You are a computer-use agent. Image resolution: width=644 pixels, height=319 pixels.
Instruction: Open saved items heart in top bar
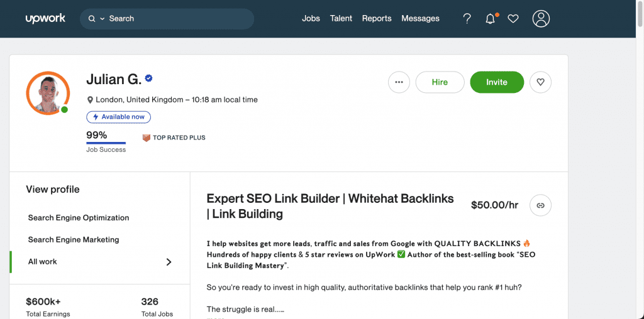513,18
